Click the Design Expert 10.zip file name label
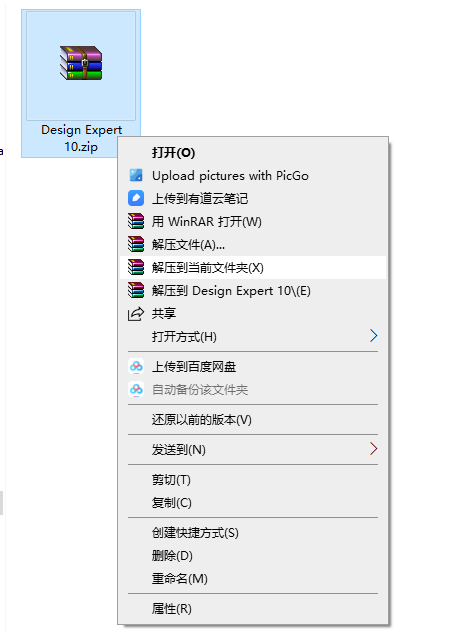 tap(81, 138)
